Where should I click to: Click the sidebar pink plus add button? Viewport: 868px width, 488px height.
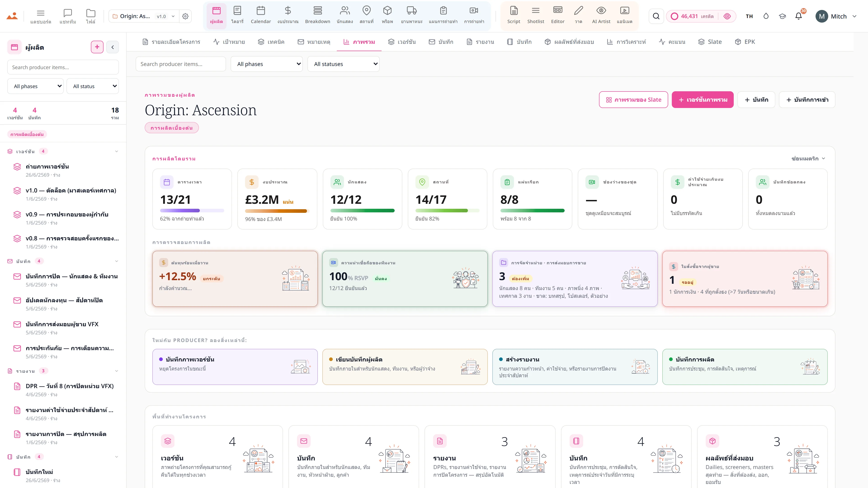[97, 47]
